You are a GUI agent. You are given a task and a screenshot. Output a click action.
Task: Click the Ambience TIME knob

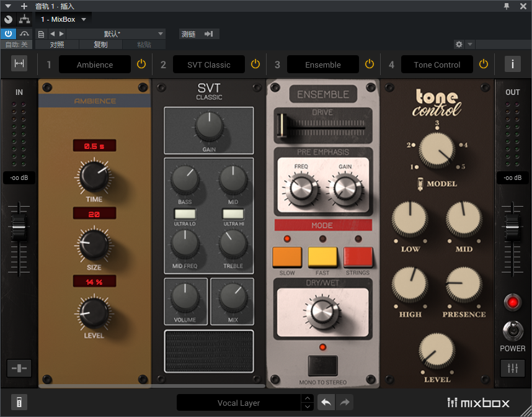(94, 176)
